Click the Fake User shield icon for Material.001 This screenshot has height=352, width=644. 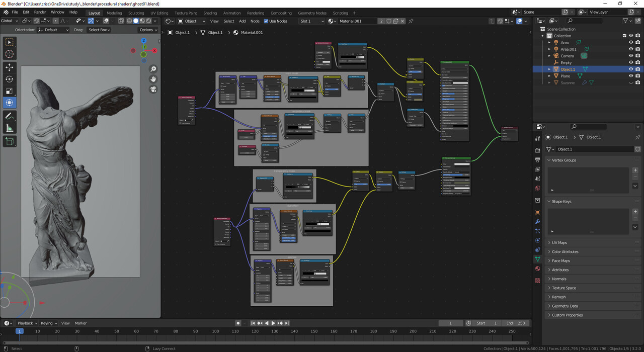[388, 21]
